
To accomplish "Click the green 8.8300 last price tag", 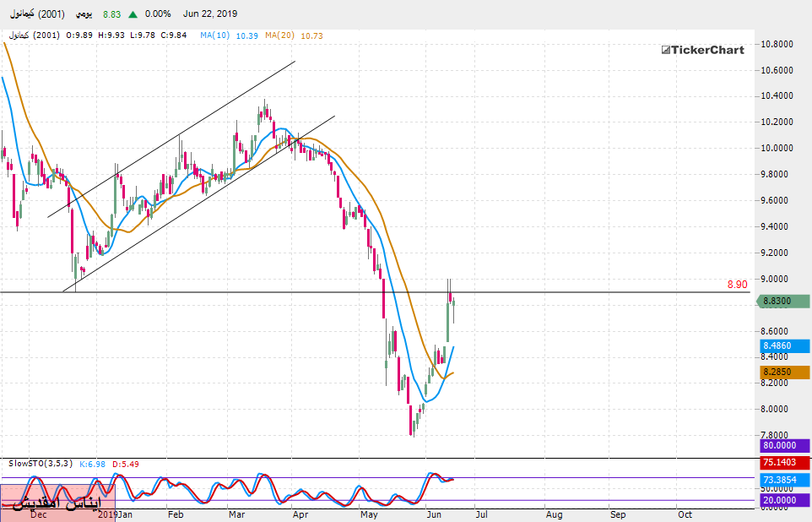I will pos(784,301).
